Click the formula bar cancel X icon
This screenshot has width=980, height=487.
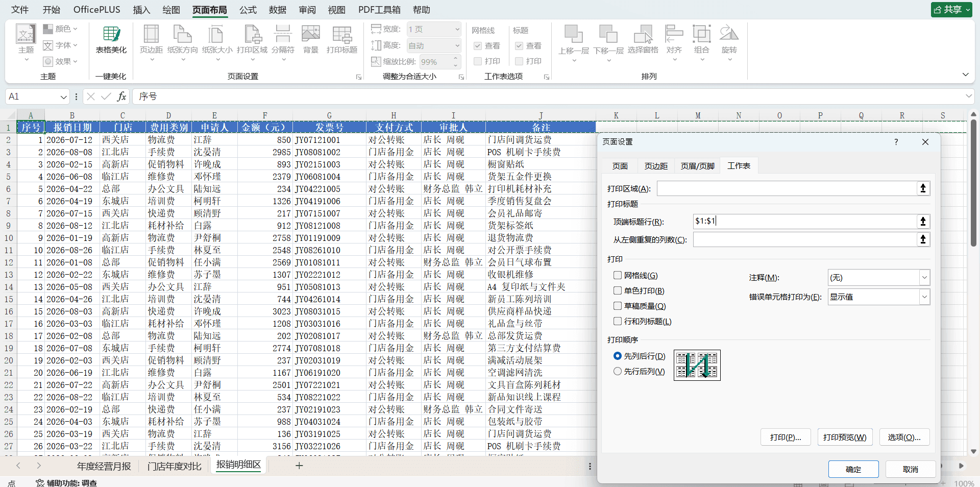click(x=91, y=96)
